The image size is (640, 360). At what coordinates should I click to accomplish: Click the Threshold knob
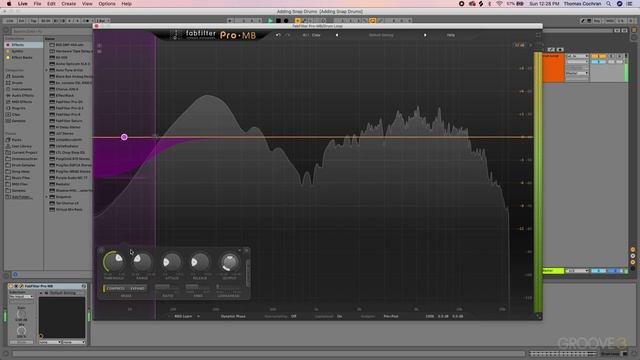click(114, 262)
